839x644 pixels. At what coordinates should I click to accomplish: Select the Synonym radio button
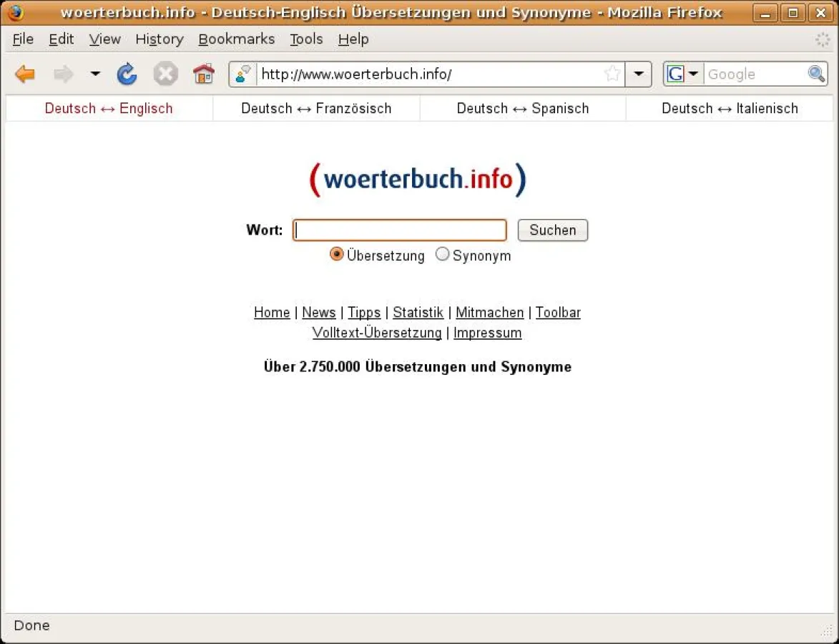442,254
